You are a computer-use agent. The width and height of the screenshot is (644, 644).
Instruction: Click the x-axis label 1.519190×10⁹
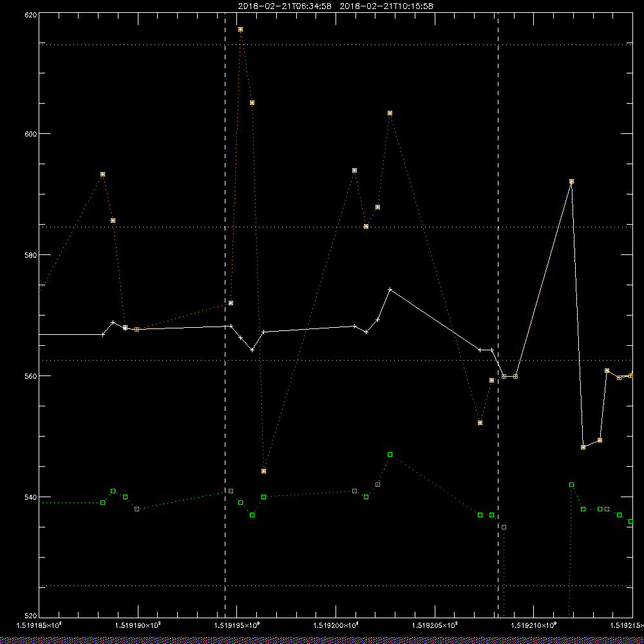(138, 625)
